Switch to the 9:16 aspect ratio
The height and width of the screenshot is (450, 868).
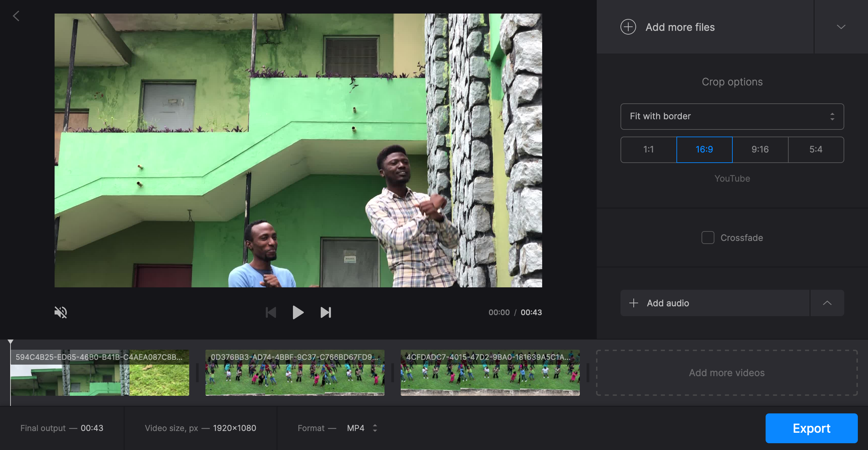tap(760, 149)
